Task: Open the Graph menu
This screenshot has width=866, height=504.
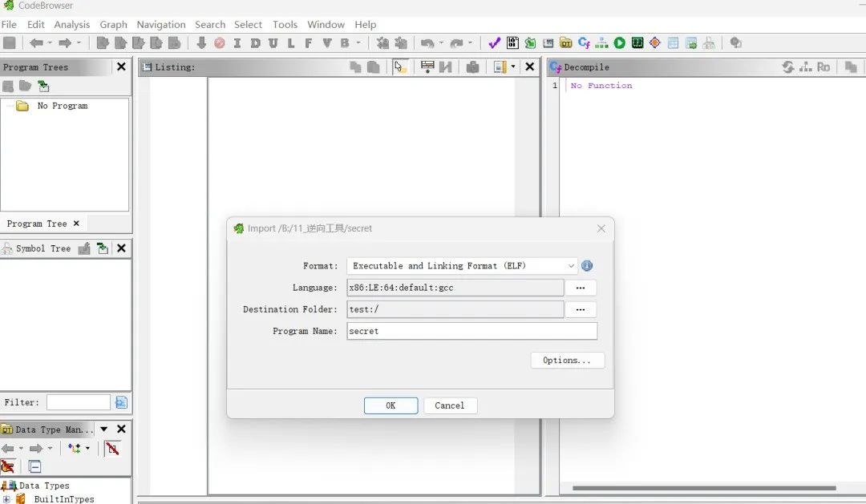Action: tap(113, 24)
